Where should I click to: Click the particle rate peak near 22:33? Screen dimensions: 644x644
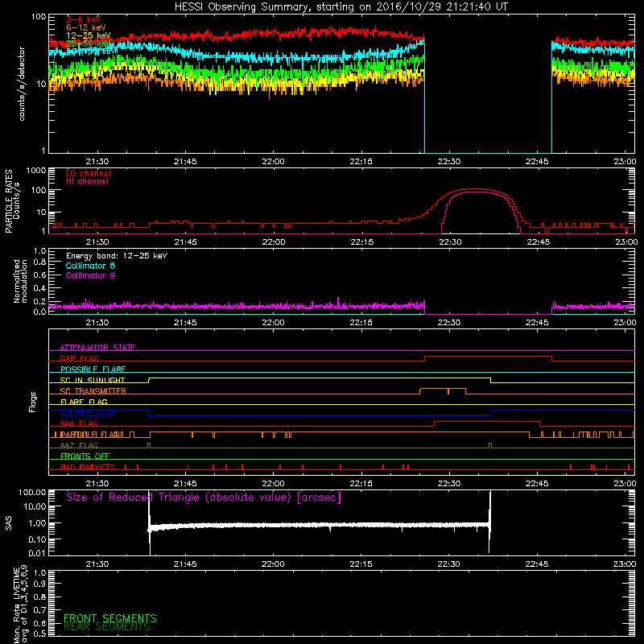pos(474,189)
